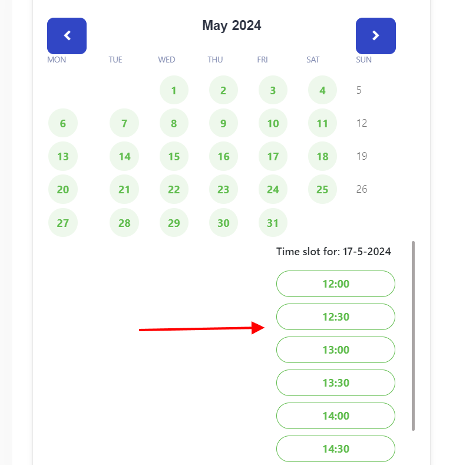Click date 15 in the calendar

(x=174, y=157)
